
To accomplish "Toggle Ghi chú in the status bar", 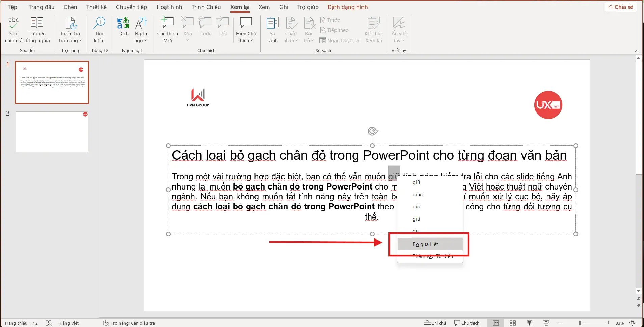I will click(x=435, y=323).
